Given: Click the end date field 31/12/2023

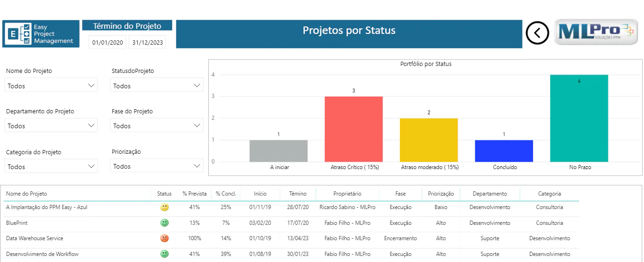Looking at the screenshot, I should coord(147,43).
